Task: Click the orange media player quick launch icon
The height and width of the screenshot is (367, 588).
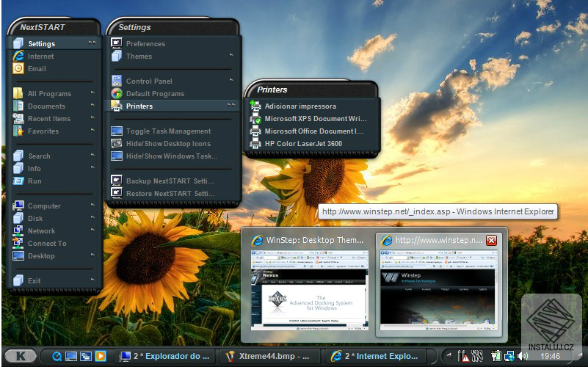Action: [100, 356]
